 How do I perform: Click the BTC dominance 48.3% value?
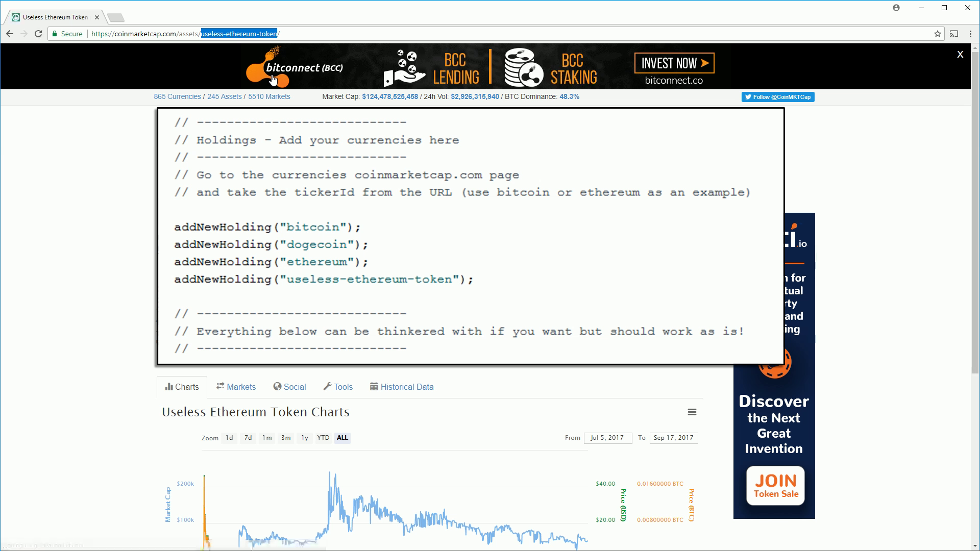pyautogui.click(x=569, y=96)
